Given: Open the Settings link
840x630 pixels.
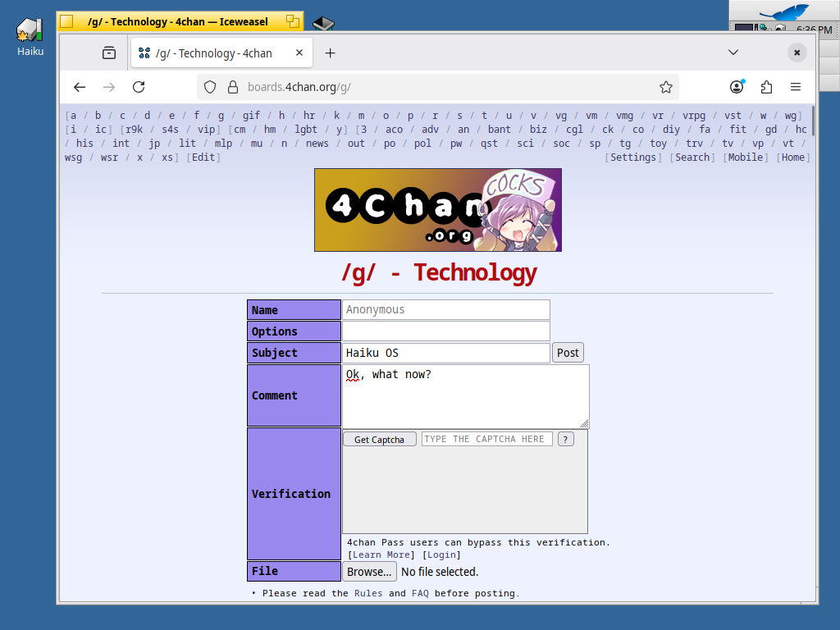Looking at the screenshot, I should (633, 157).
